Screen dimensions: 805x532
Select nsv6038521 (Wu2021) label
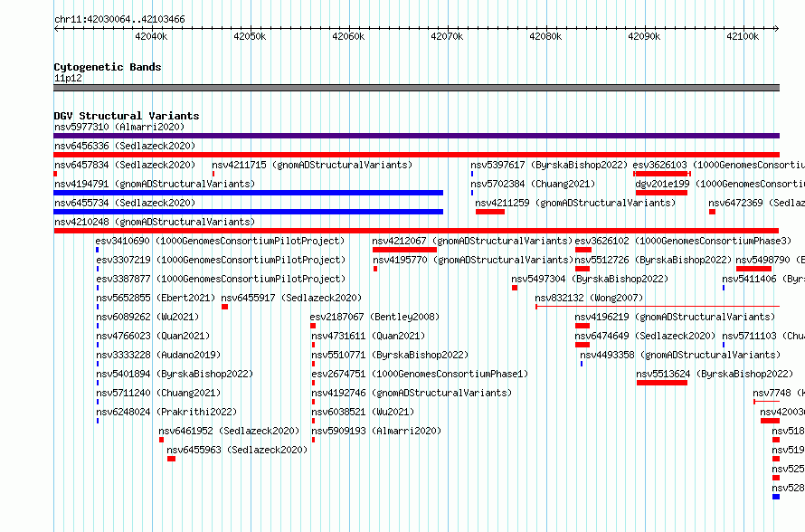tap(363, 412)
